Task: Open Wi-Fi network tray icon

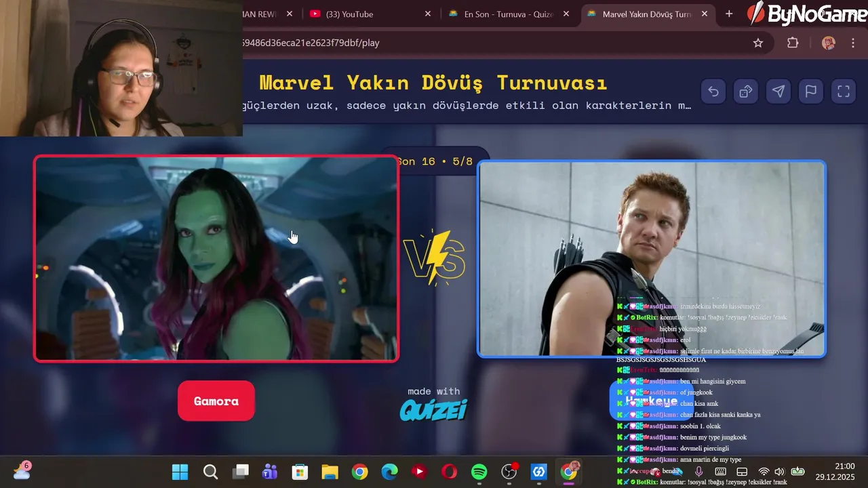Action: (x=764, y=472)
